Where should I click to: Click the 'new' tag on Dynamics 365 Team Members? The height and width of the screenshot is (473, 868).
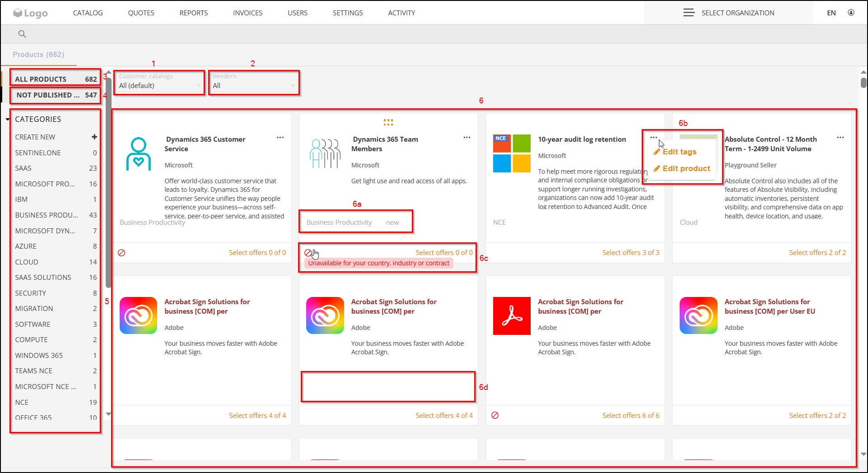(x=392, y=223)
